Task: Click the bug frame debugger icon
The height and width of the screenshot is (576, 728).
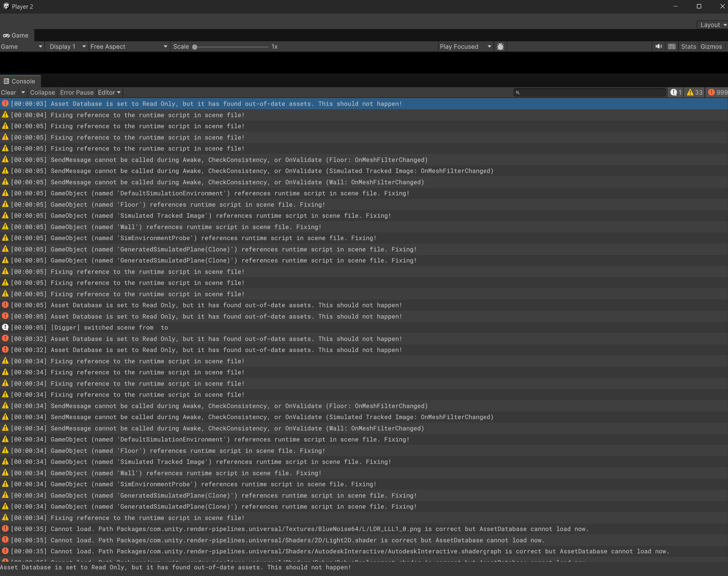Action: point(500,46)
